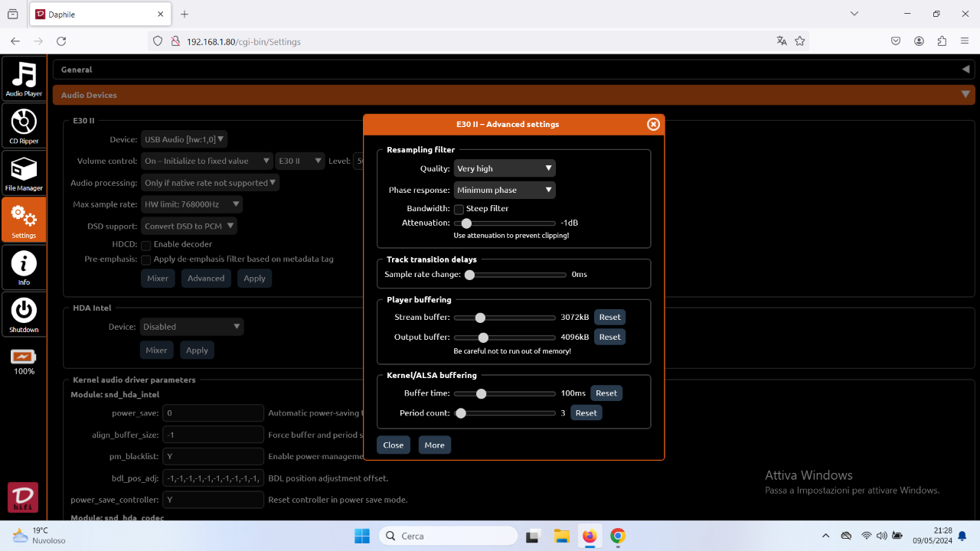Open the Max sample rate dropdown
980x551 pixels.
191,204
